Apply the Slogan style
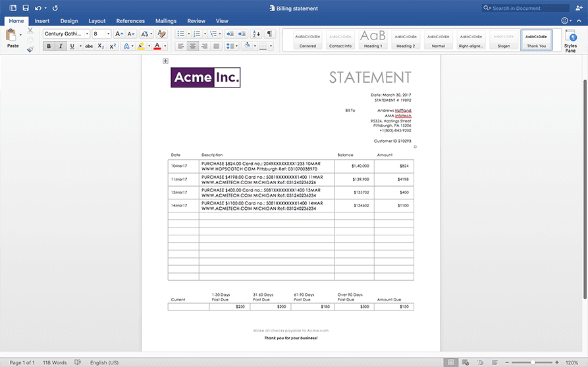588x367 pixels. pos(503,39)
